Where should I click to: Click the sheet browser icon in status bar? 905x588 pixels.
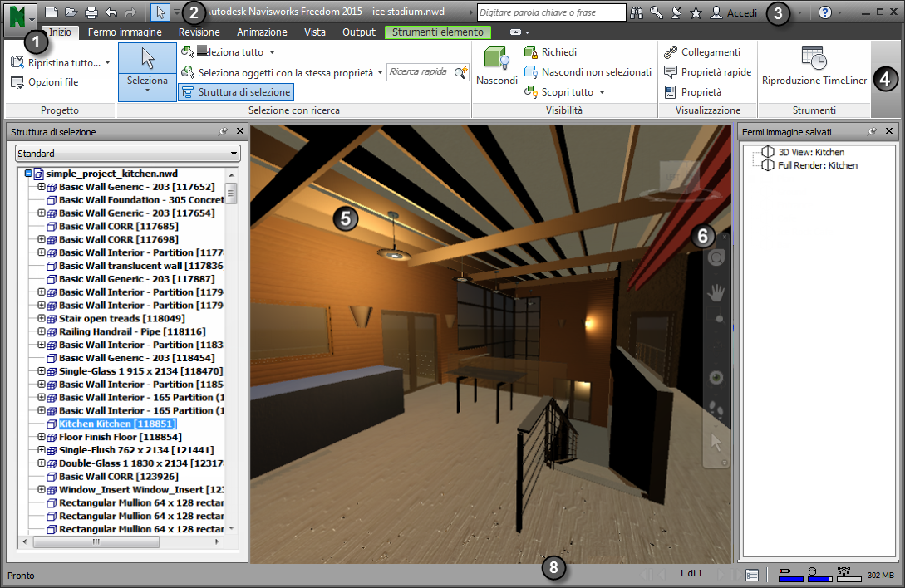(x=752, y=575)
